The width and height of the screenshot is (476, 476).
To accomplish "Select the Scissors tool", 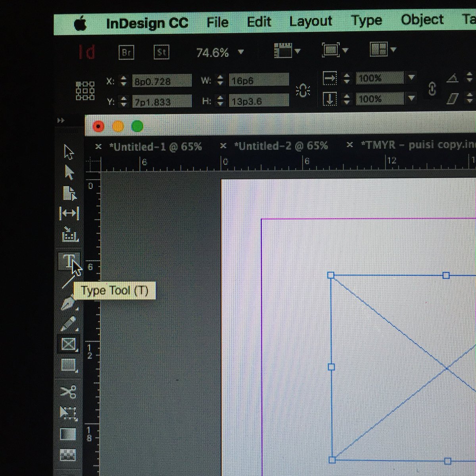I will pyautogui.click(x=69, y=392).
